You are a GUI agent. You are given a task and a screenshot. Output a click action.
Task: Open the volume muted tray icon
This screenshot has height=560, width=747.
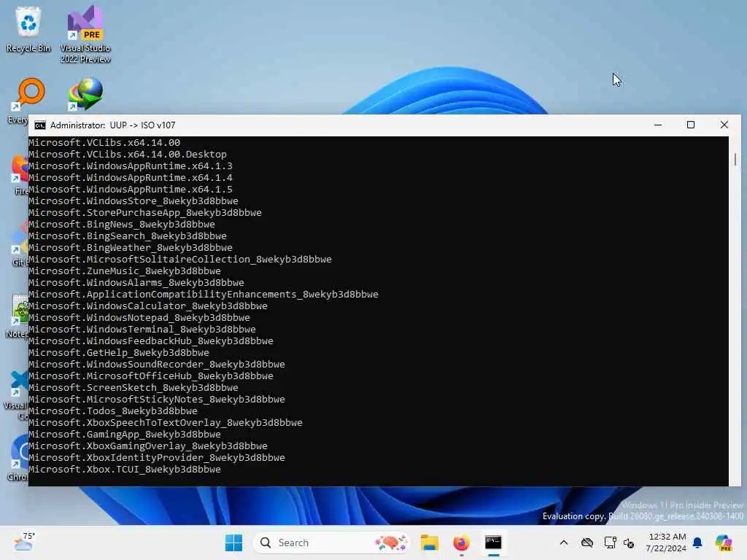(629, 542)
